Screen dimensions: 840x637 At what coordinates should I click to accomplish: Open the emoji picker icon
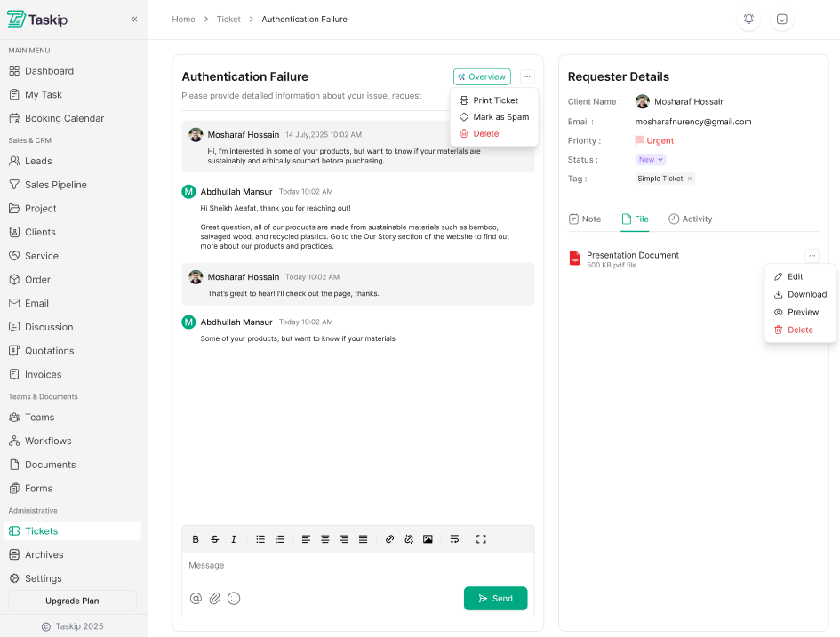tap(234, 599)
